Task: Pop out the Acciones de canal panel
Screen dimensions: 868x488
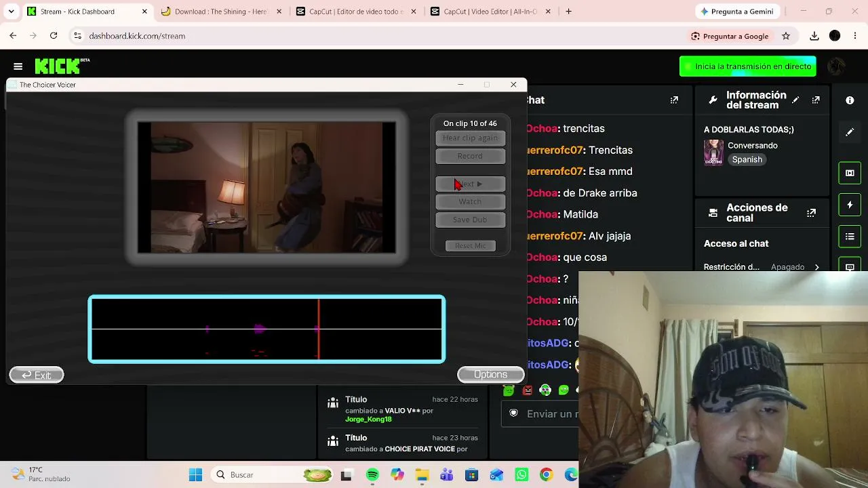Action: pyautogui.click(x=811, y=213)
